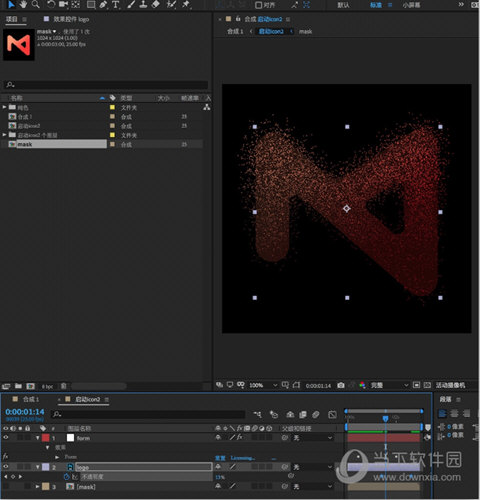Screen dimensions: 480x500
Task: Open the 100% magnification dropdown
Action: [263, 385]
